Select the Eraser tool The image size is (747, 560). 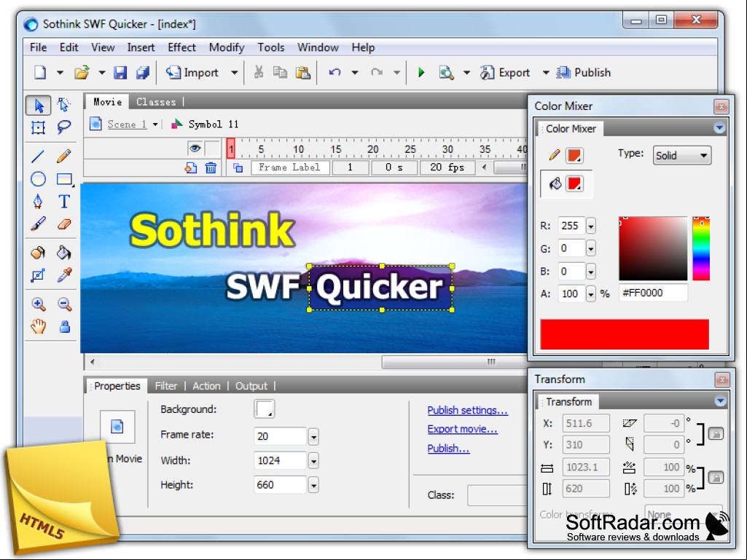64,224
